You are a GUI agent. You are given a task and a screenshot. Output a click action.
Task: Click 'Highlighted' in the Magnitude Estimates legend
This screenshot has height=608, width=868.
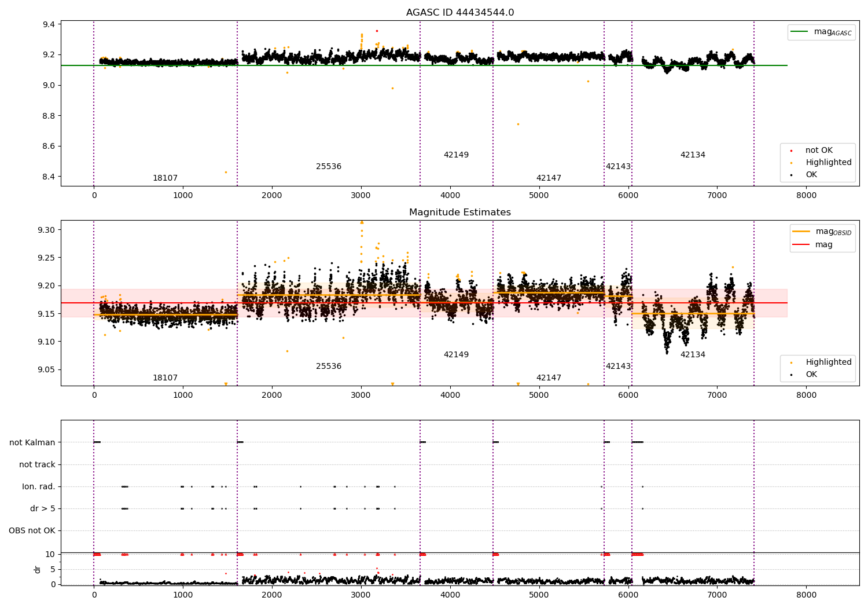[829, 362]
